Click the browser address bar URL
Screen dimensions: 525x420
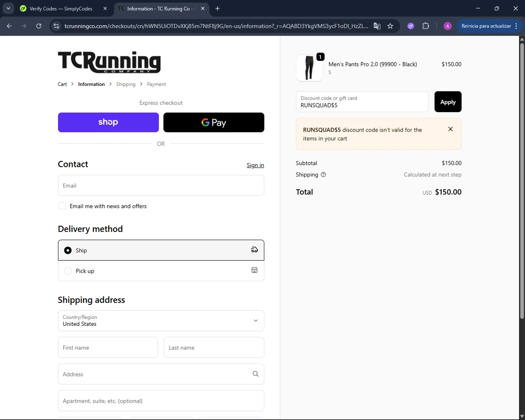click(x=216, y=26)
